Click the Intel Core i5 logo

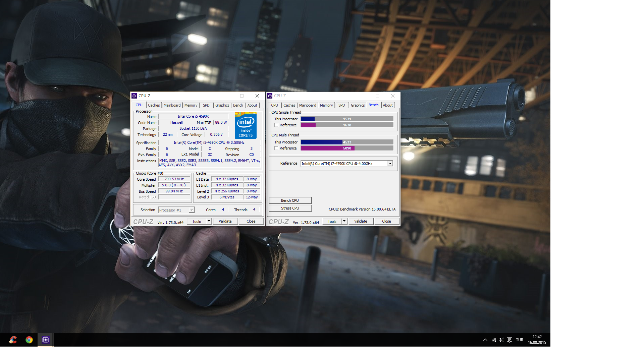[246, 126]
